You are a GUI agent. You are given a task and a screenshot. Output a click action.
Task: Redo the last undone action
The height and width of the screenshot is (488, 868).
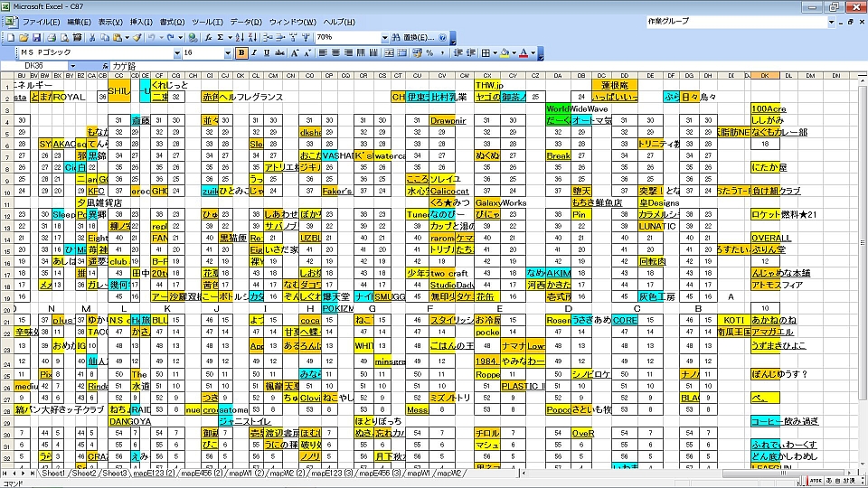[x=171, y=38]
